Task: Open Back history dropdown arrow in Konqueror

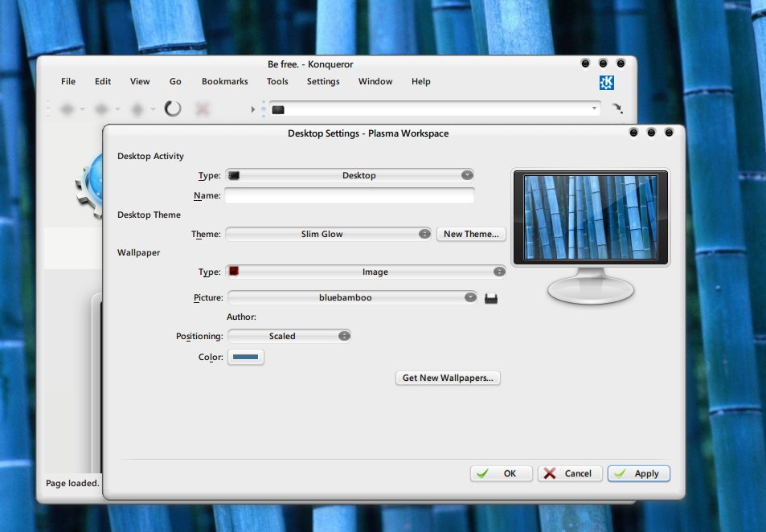Action: [82, 109]
